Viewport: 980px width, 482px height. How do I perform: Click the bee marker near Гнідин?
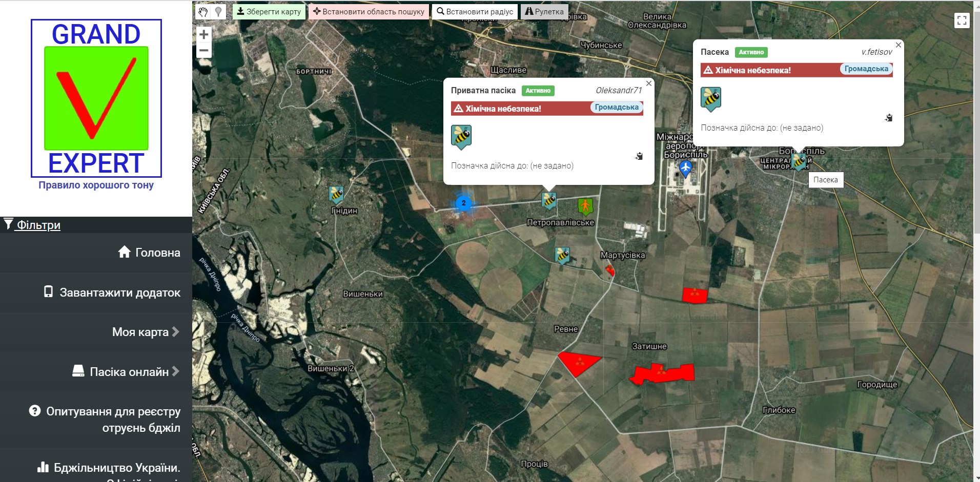[336, 195]
